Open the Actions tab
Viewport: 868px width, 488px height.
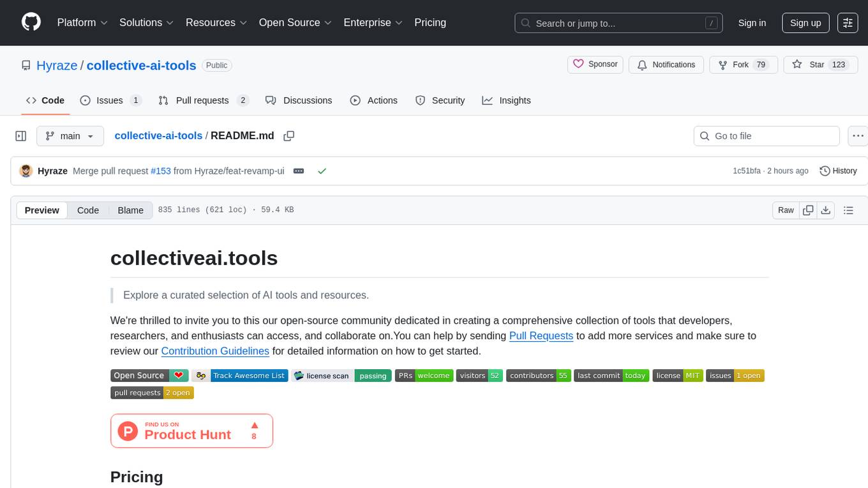click(x=374, y=100)
